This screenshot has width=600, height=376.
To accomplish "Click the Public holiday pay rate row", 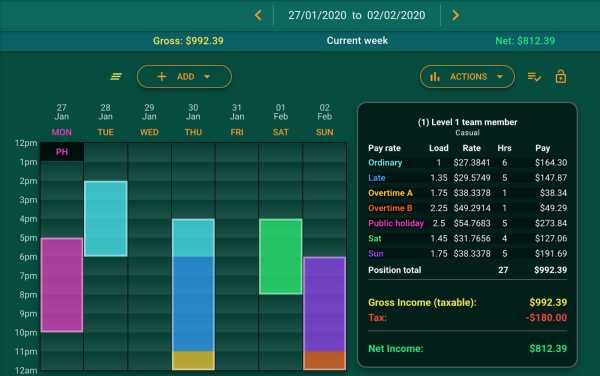I will (467, 223).
